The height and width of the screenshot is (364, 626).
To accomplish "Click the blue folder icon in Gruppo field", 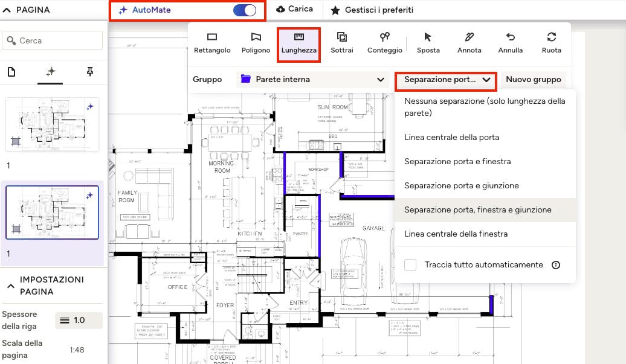I will (x=245, y=79).
